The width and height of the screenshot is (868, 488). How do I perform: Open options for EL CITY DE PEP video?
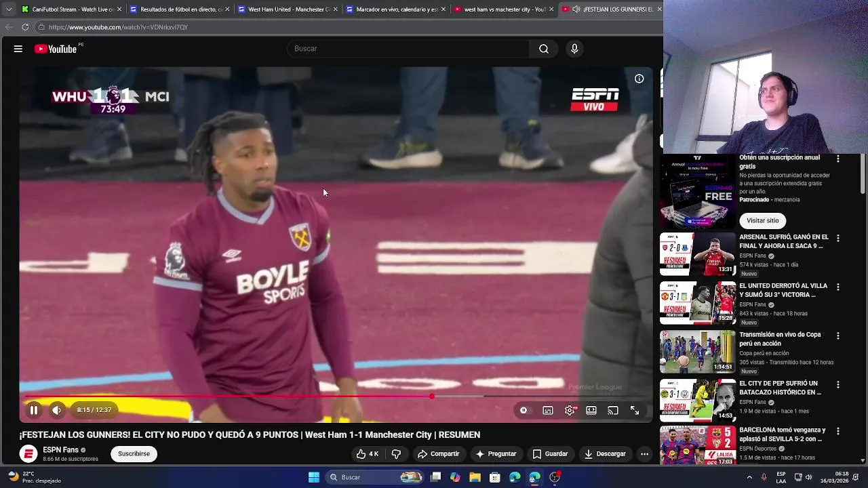pos(838,385)
